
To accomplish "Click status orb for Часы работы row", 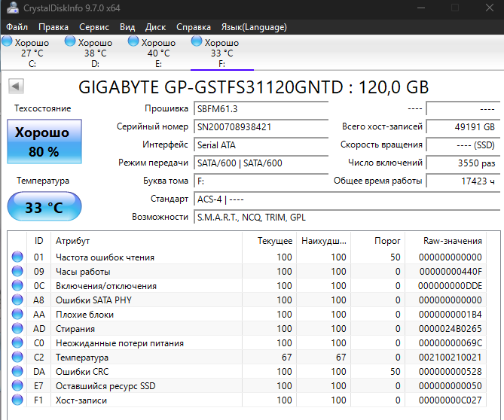I will point(17,271).
